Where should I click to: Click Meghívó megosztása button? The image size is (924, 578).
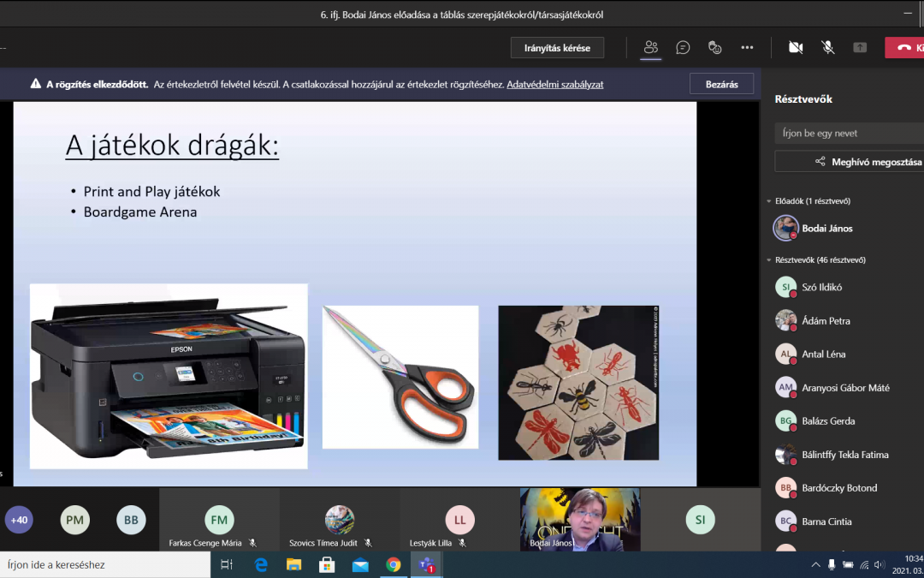coord(850,162)
